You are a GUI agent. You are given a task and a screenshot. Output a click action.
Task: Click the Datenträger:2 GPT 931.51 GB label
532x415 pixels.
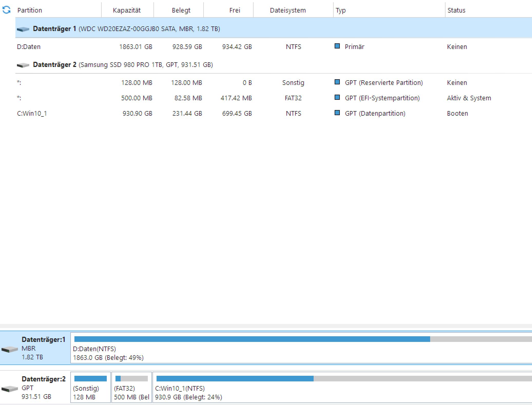coord(43,388)
